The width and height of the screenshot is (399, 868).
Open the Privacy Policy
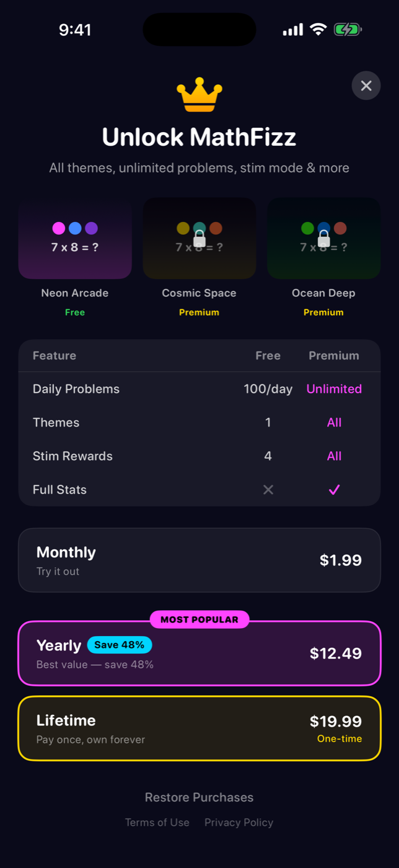pos(239,822)
